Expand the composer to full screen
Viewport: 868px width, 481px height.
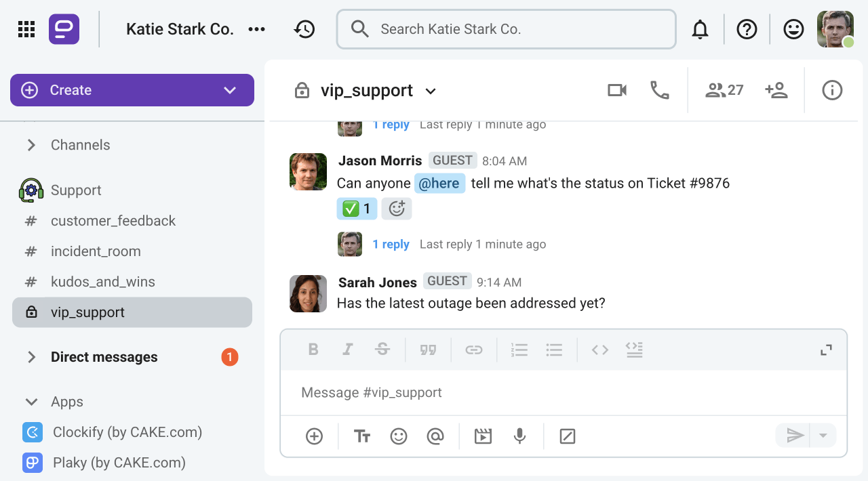click(825, 350)
